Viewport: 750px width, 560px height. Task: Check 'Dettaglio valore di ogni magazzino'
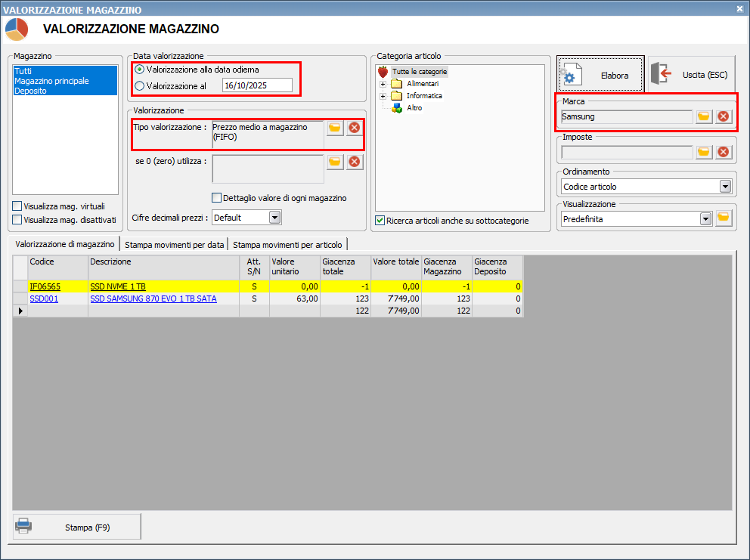click(217, 197)
